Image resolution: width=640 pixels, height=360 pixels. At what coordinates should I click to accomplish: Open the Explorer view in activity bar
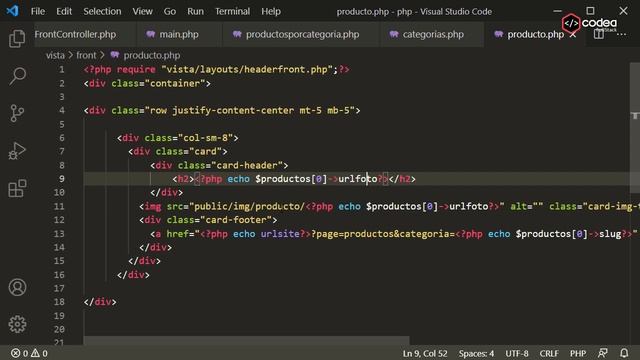(x=17, y=39)
